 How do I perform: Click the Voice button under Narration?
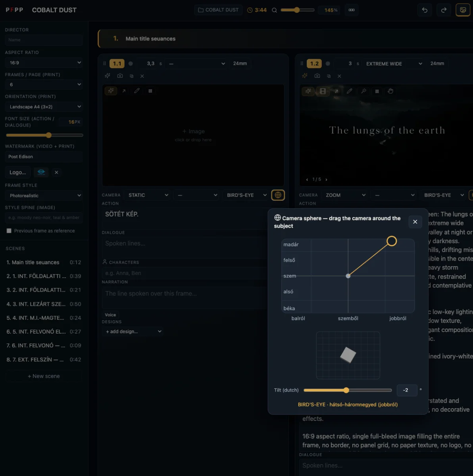pyautogui.click(x=110, y=315)
